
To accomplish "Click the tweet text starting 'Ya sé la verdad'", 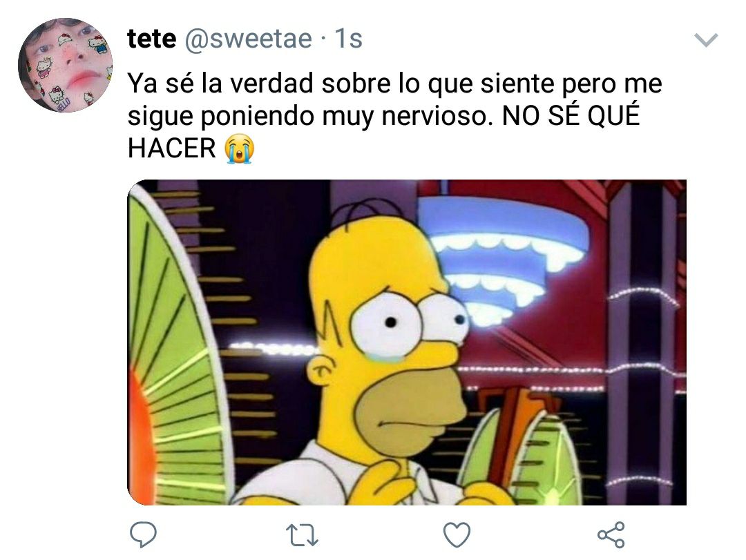I will 394,115.
